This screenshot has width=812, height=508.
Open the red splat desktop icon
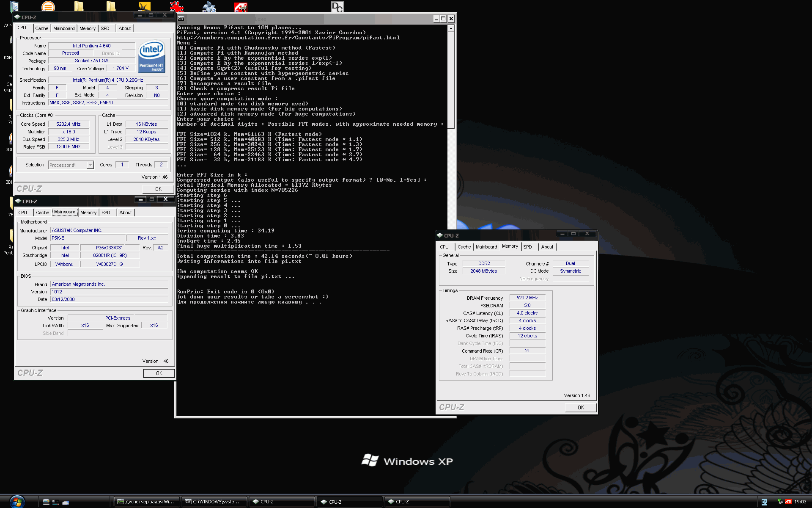pyautogui.click(x=177, y=6)
